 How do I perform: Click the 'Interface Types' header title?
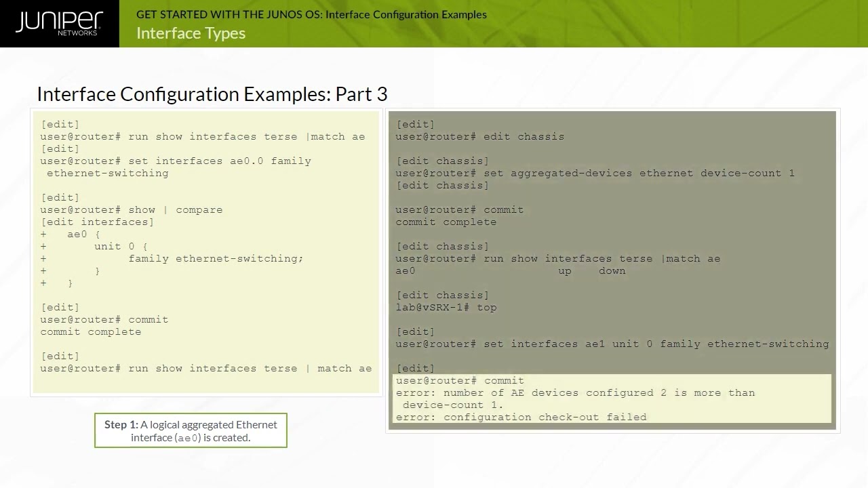tap(191, 33)
